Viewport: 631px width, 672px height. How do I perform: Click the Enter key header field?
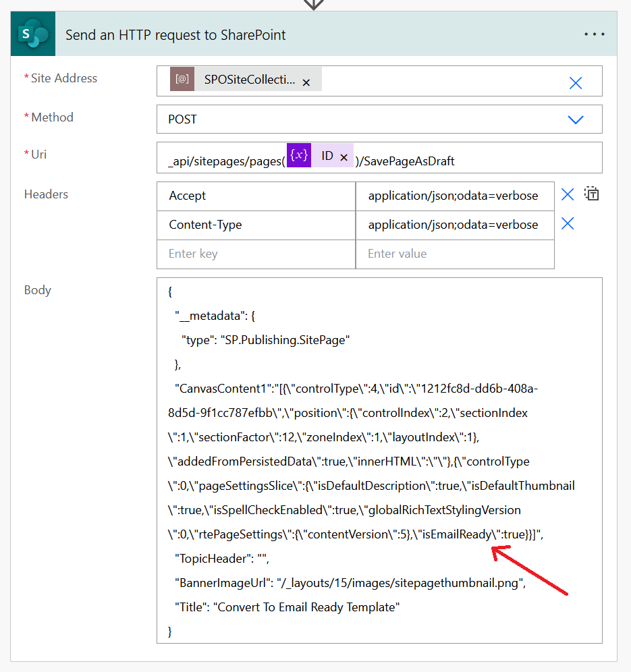(256, 254)
